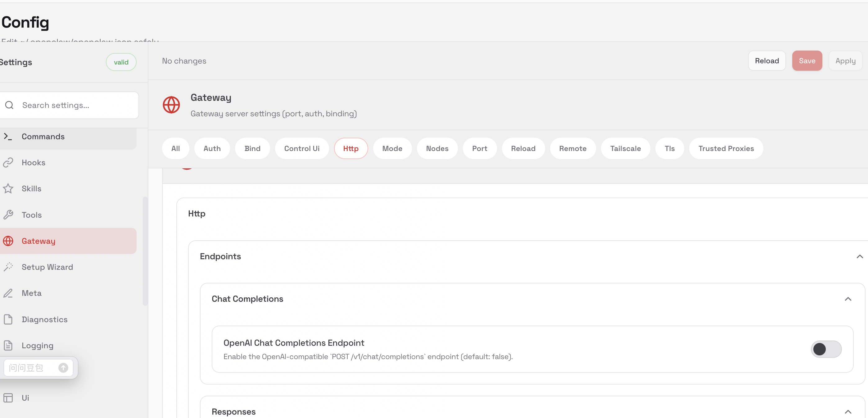Enable OpenAI Chat Completions Endpoint toggle
The image size is (868, 418).
[825, 349]
